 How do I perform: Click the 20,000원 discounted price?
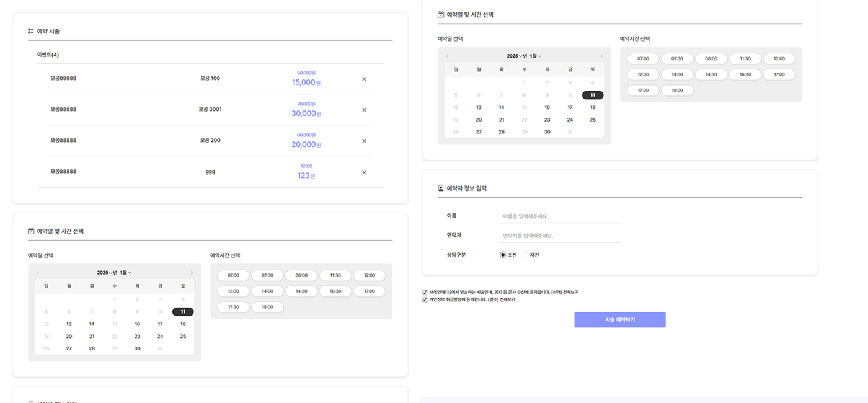306,144
